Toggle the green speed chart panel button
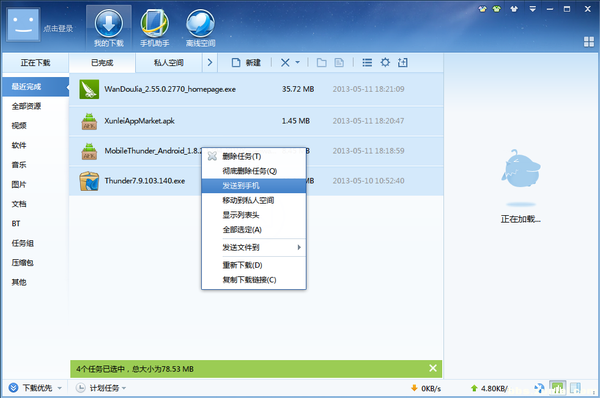The image size is (600, 398). pyautogui.click(x=558, y=388)
